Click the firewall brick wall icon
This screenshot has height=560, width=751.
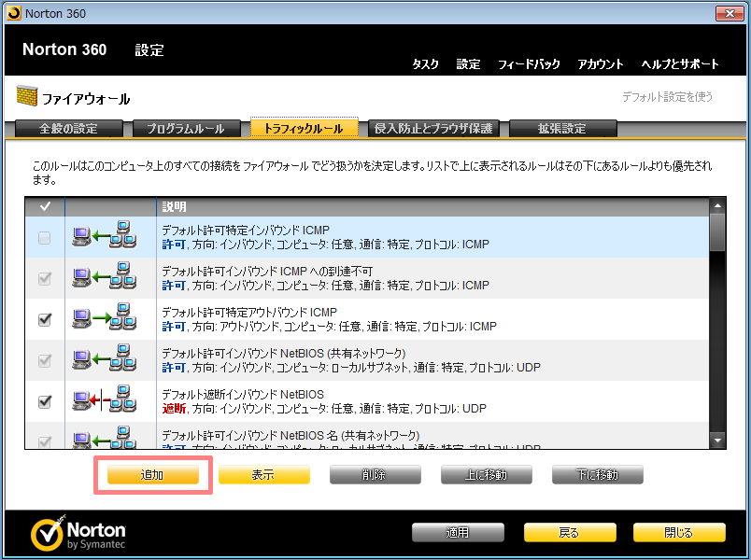coord(25,97)
